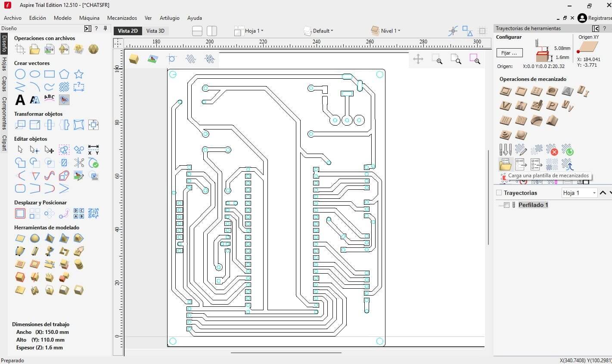The image size is (612, 364).
Task: Click the pan view icon
Action: [x=418, y=59]
